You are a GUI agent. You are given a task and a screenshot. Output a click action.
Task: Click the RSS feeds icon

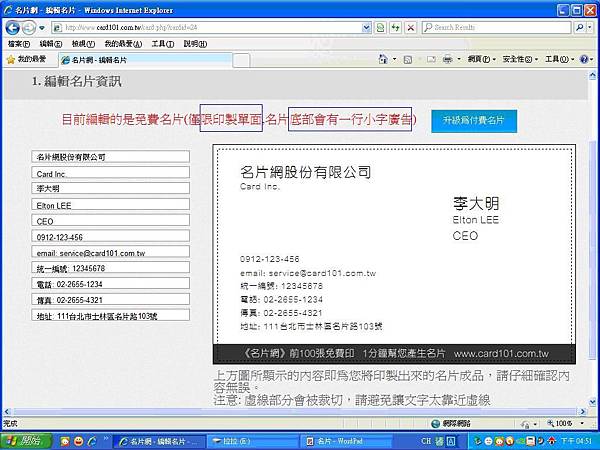[x=408, y=60]
